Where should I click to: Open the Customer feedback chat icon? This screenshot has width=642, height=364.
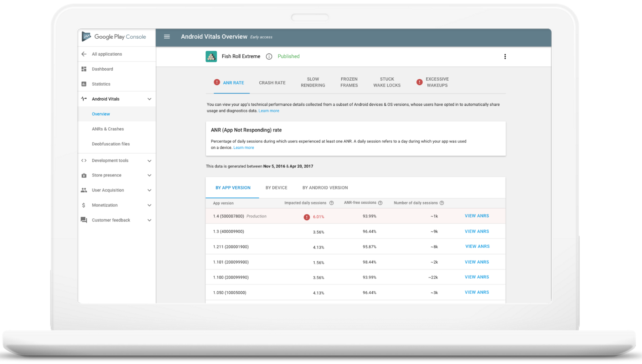(84, 220)
